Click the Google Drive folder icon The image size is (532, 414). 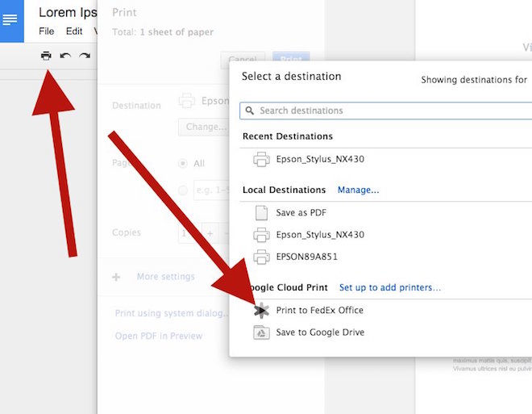(261, 332)
